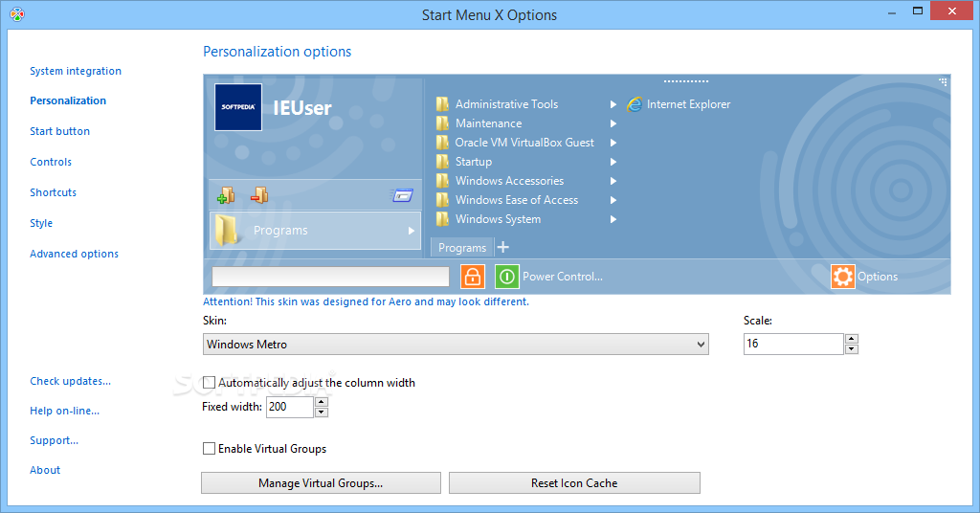Open the Skin dropdown showing Windows Metro

[456, 345]
